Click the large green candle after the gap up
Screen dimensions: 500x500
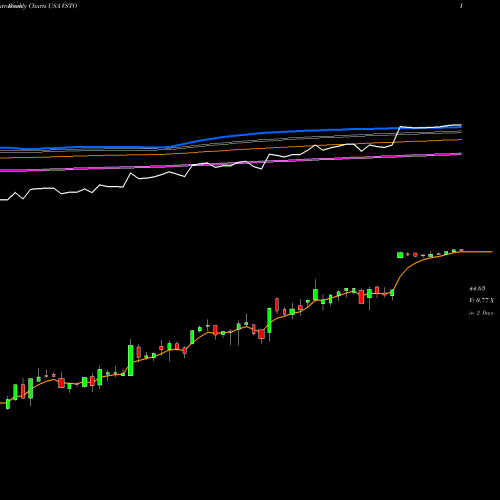tap(400, 255)
